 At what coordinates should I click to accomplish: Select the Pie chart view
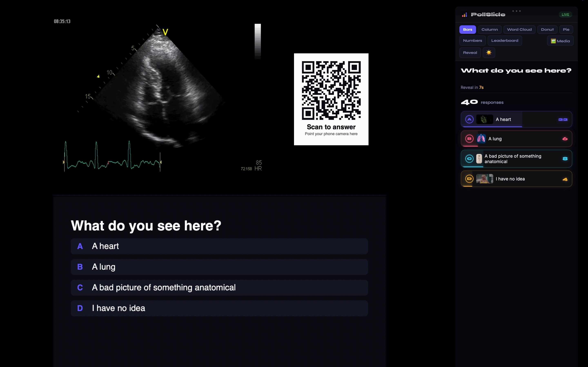pyautogui.click(x=566, y=30)
